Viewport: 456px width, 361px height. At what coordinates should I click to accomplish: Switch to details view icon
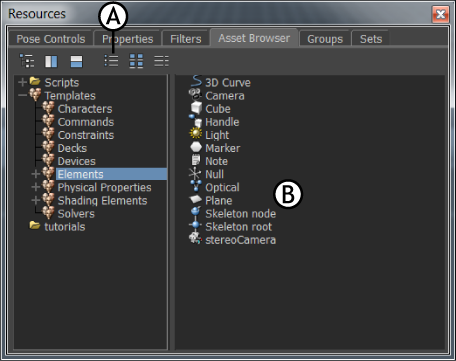[162, 61]
